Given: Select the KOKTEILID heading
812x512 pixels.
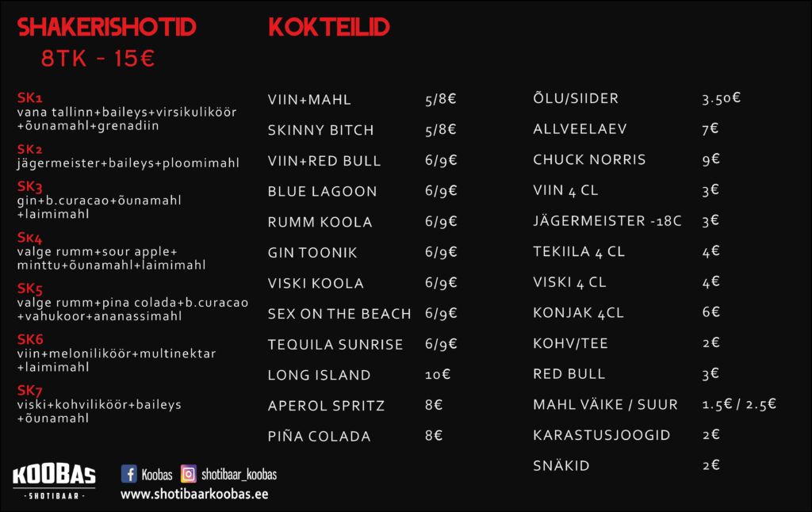Looking at the screenshot, I should [x=329, y=28].
